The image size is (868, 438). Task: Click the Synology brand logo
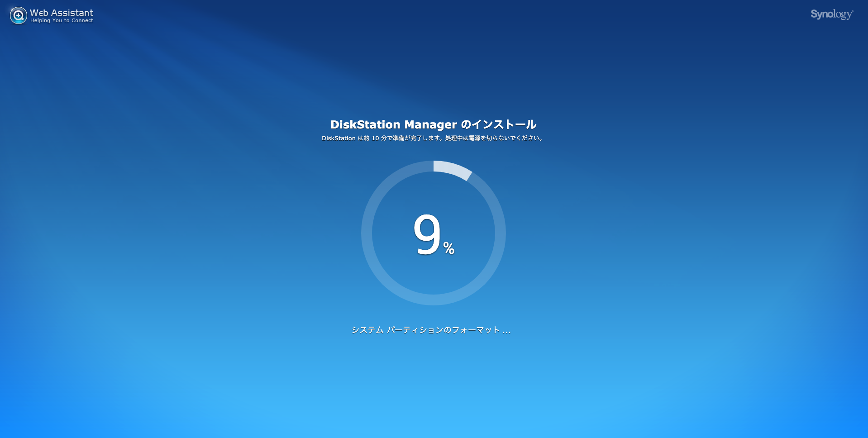(x=832, y=14)
